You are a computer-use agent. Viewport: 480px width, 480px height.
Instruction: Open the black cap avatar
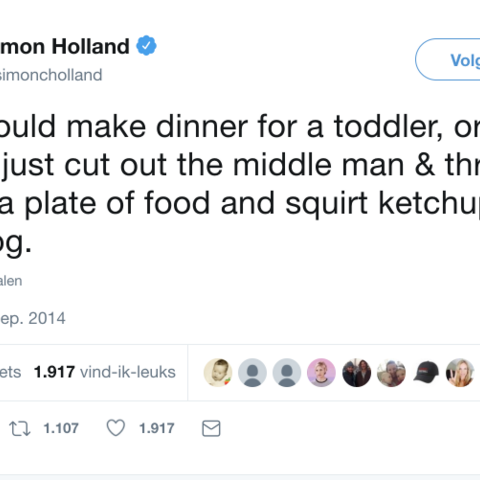[x=426, y=372]
